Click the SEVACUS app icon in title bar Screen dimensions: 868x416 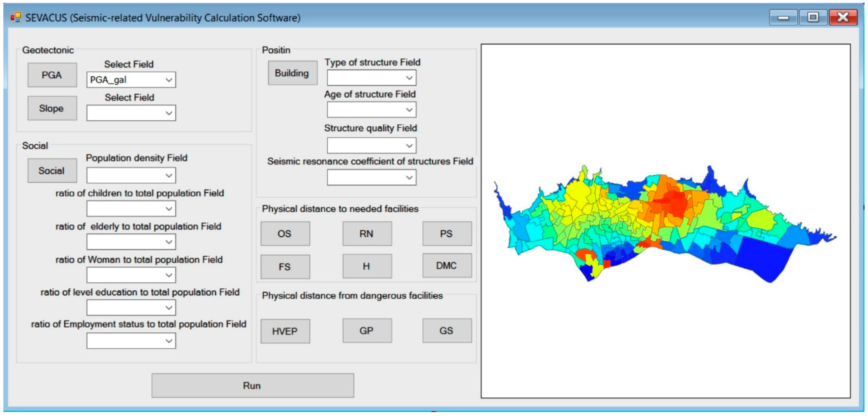(x=16, y=17)
